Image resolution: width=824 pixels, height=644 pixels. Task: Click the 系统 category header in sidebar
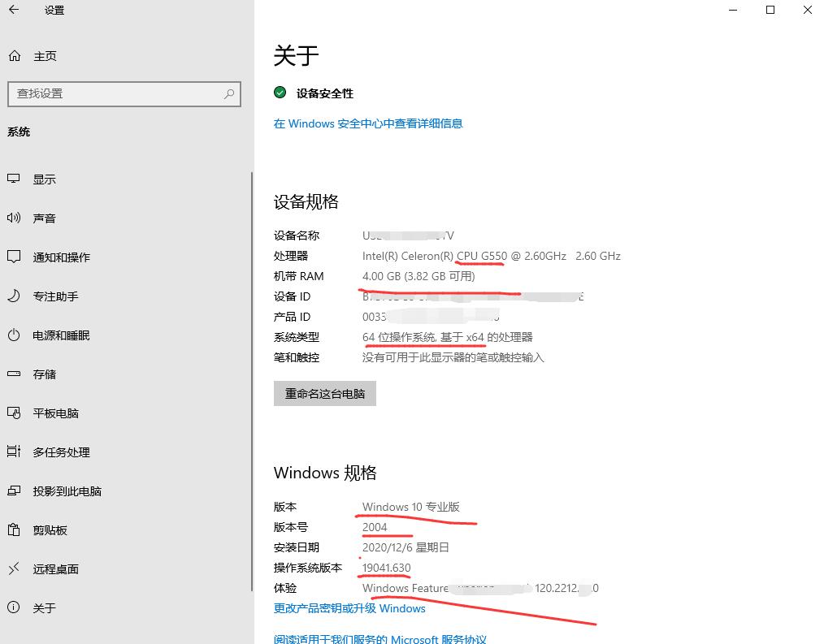pos(19,132)
